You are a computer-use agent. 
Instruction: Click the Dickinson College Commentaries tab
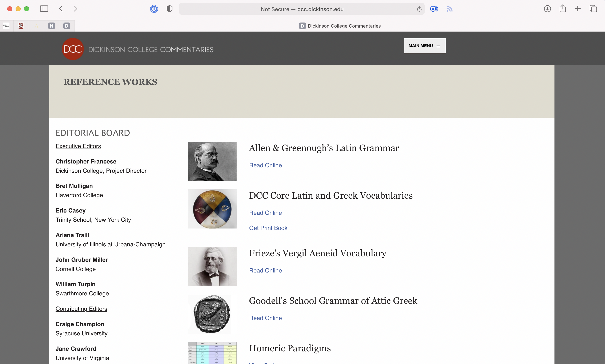[339, 26]
